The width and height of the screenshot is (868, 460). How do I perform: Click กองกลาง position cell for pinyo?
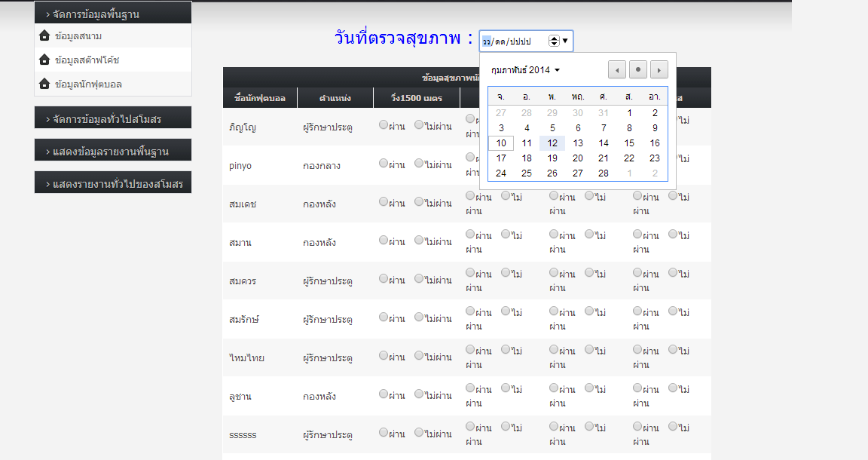(x=322, y=166)
